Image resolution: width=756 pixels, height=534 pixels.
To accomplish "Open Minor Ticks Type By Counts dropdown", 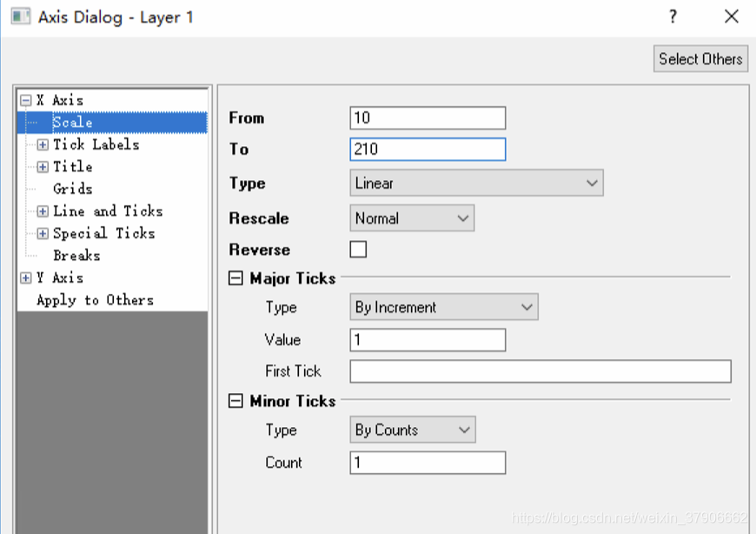I will click(413, 430).
